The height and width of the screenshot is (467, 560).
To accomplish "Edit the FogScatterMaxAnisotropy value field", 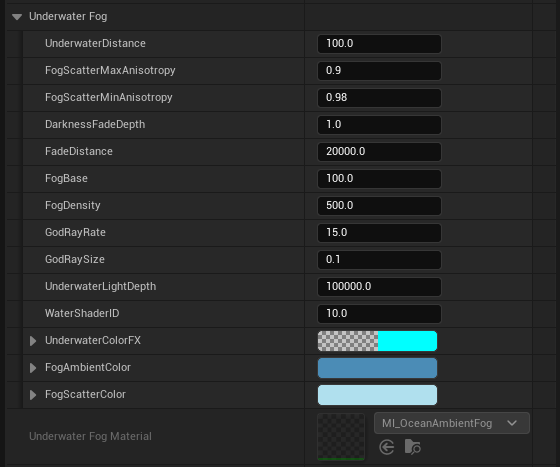I will point(379,71).
